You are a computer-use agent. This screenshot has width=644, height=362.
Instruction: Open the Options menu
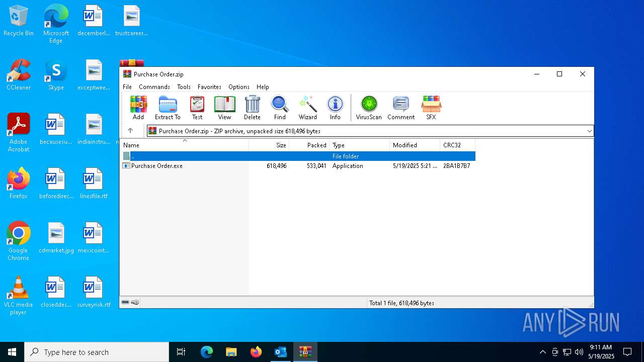(239, 87)
